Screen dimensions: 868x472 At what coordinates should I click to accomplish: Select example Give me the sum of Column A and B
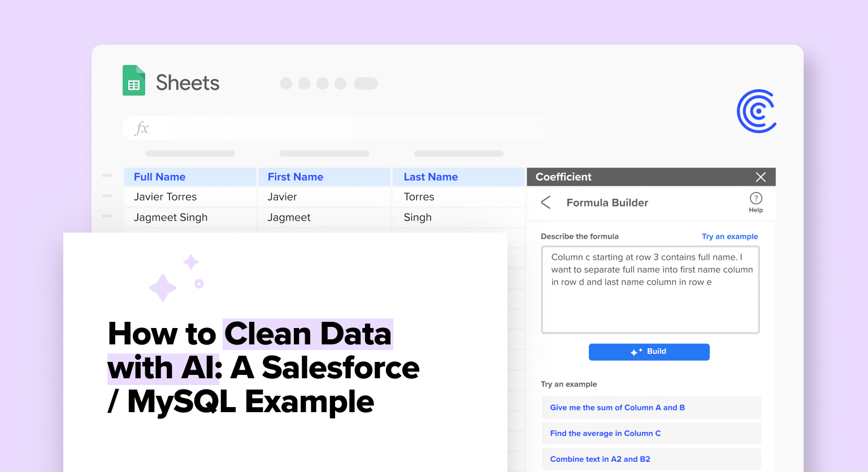pos(651,408)
